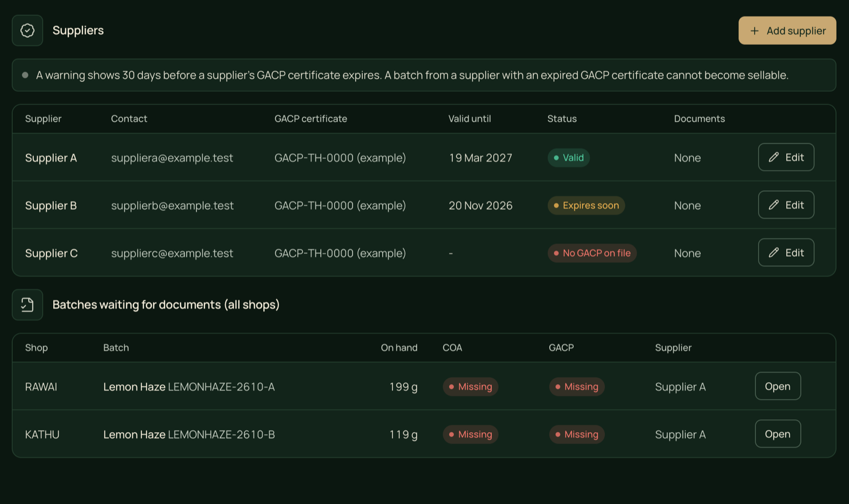Viewport: 849px width, 504px height.
Task: Click the pencil icon in Supplier C's row
Action: coord(774,253)
